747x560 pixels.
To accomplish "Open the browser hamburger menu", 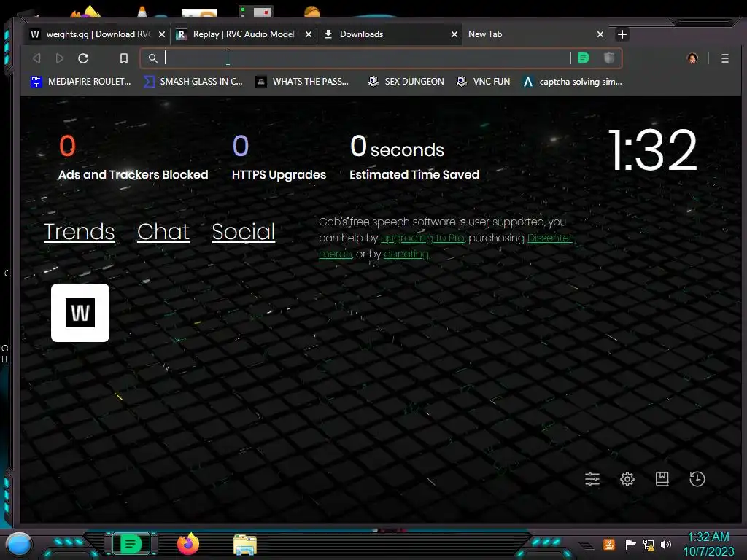I will pos(724,58).
